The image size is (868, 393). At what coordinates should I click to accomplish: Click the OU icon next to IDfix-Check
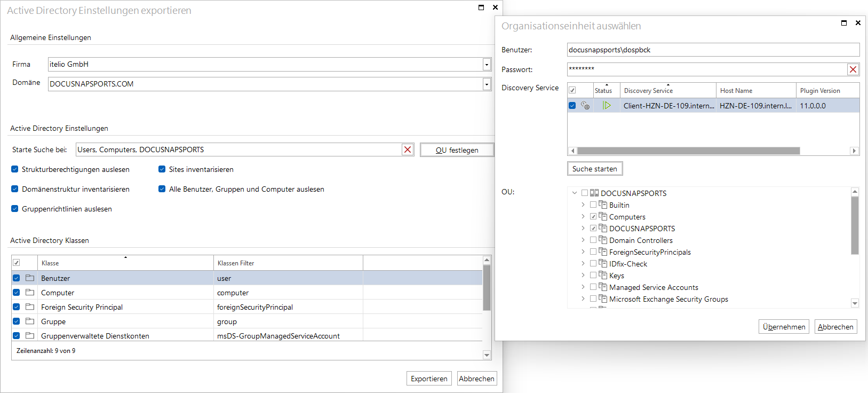pos(603,264)
